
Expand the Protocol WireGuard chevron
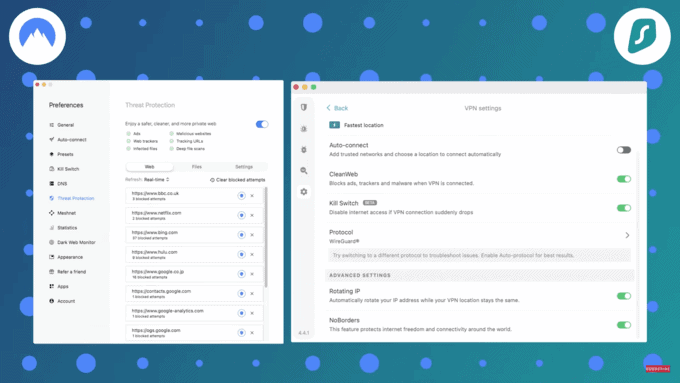pos(627,235)
